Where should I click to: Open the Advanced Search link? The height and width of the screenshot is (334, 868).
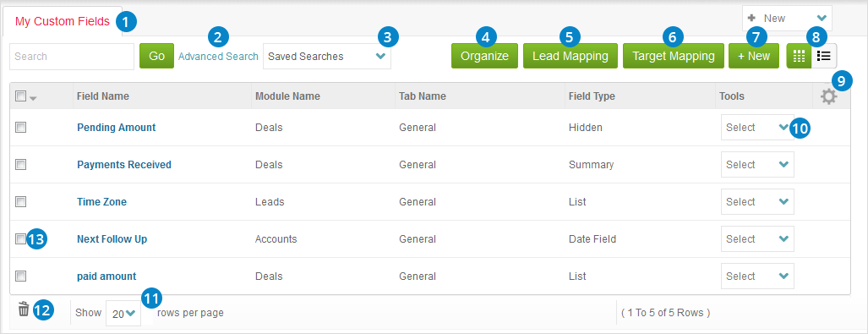coord(218,57)
